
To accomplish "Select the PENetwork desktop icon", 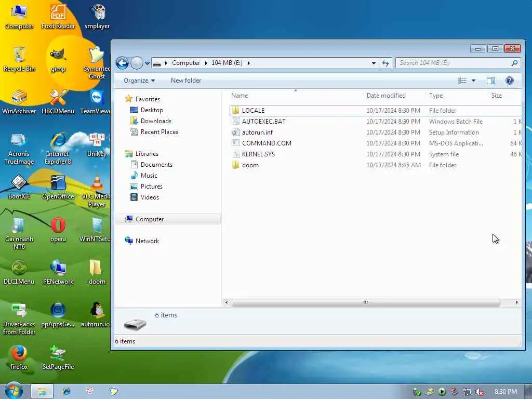I will pos(58,273).
